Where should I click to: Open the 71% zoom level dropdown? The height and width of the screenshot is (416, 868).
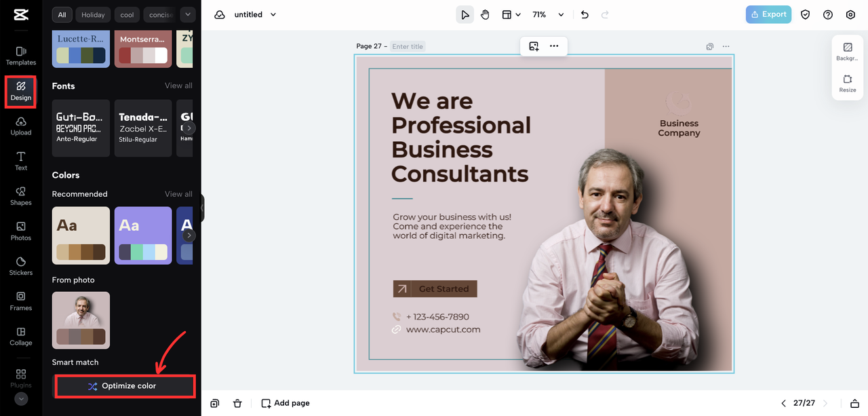[548, 14]
